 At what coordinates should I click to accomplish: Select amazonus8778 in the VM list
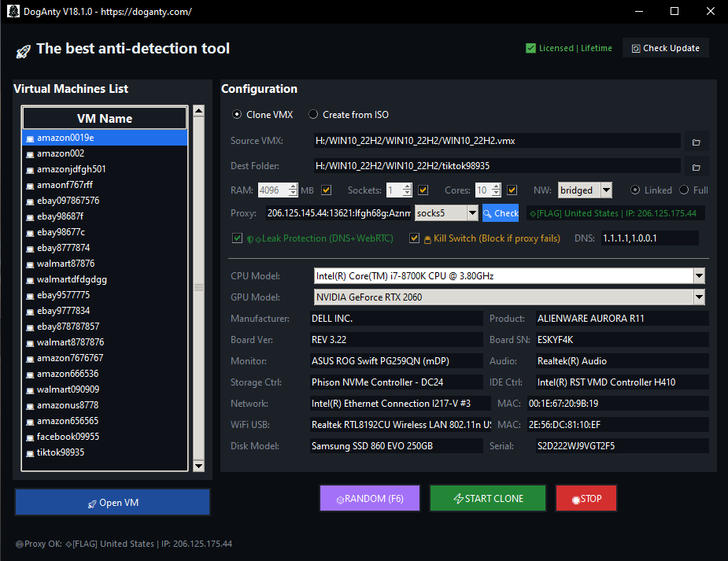tap(105, 405)
